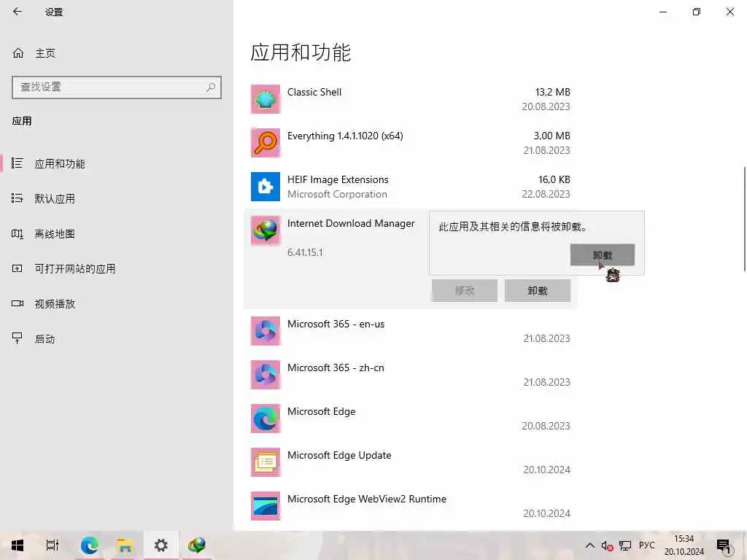The height and width of the screenshot is (560, 747).
Task: Click the Microsoft 365 en-us icon
Action: [266, 331]
